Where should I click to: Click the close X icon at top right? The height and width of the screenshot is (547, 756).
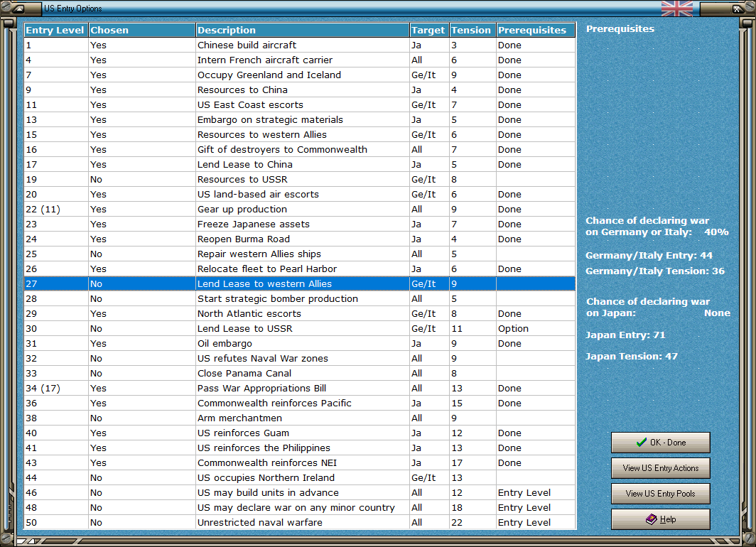[x=738, y=9]
